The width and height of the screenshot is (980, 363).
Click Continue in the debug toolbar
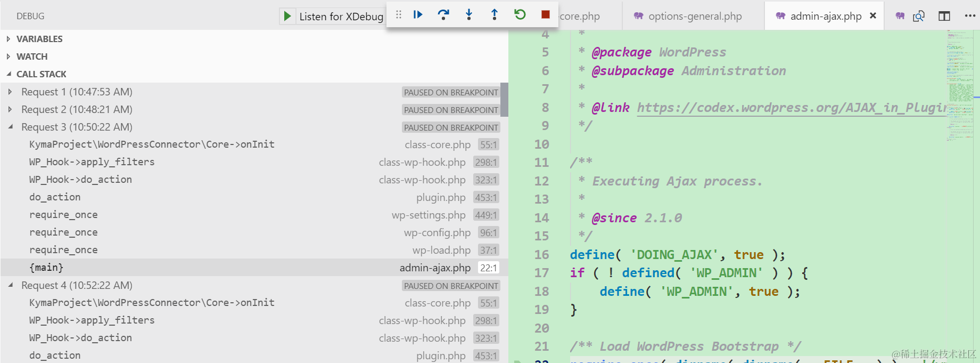coord(418,15)
